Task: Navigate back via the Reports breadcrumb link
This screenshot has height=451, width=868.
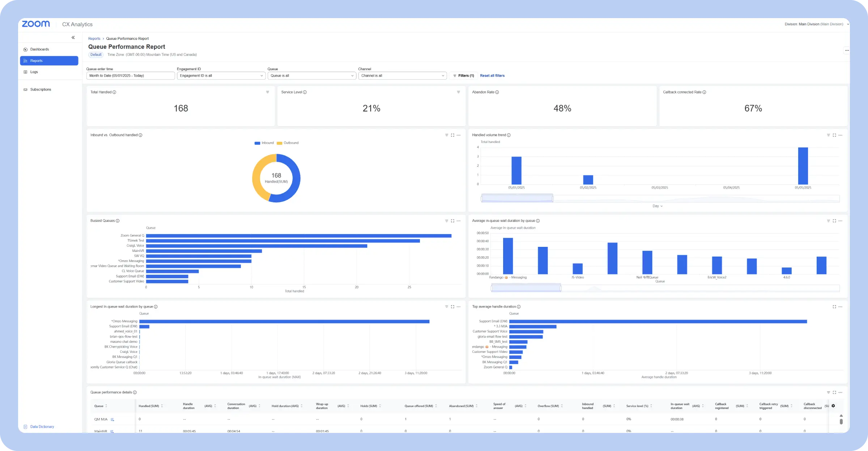Action: pyautogui.click(x=94, y=38)
